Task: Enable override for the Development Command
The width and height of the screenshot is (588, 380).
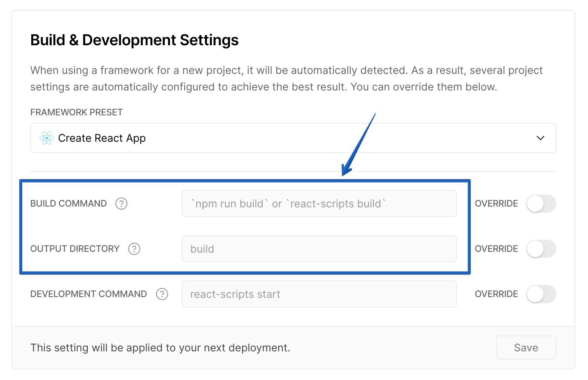Action: pos(541,294)
